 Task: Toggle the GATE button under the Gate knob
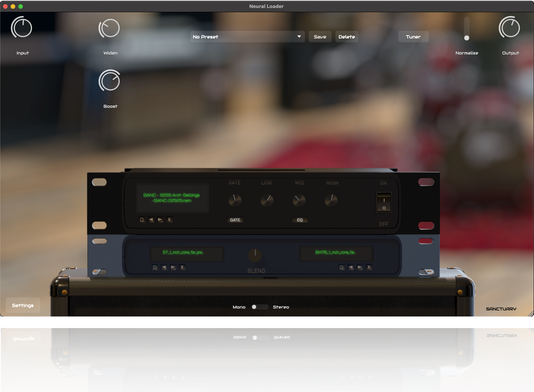tap(235, 220)
